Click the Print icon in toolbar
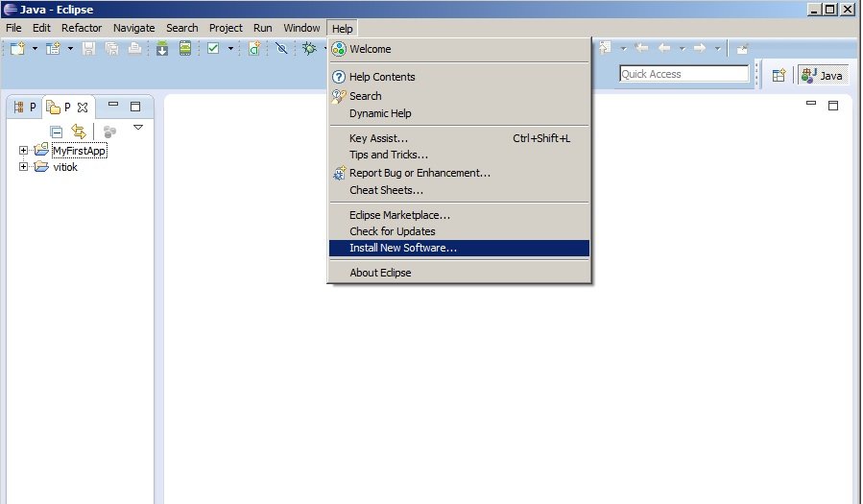This screenshot has width=863, height=504. click(x=134, y=48)
